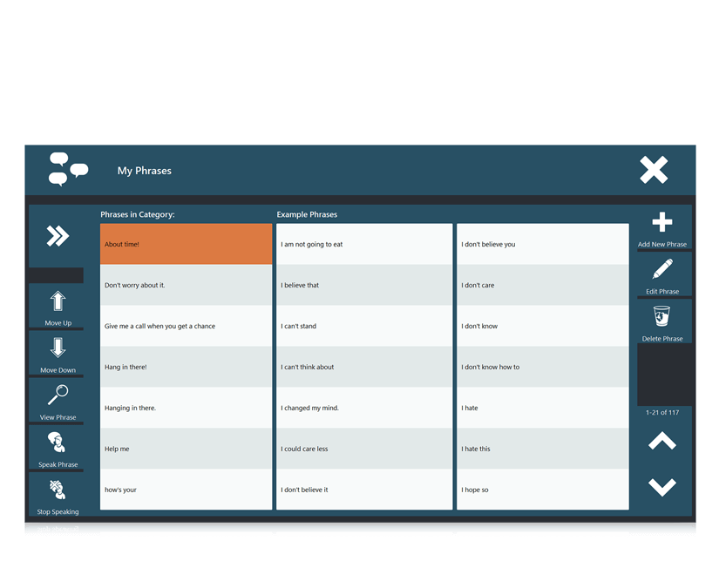Click the Delete Phrase trash icon

662,316
